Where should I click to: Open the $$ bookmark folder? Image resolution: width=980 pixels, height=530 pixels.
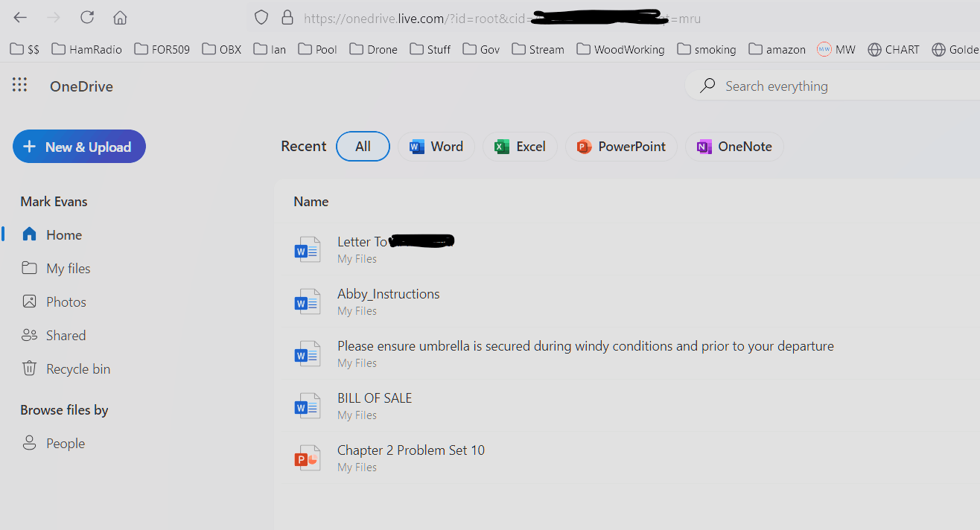point(25,49)
